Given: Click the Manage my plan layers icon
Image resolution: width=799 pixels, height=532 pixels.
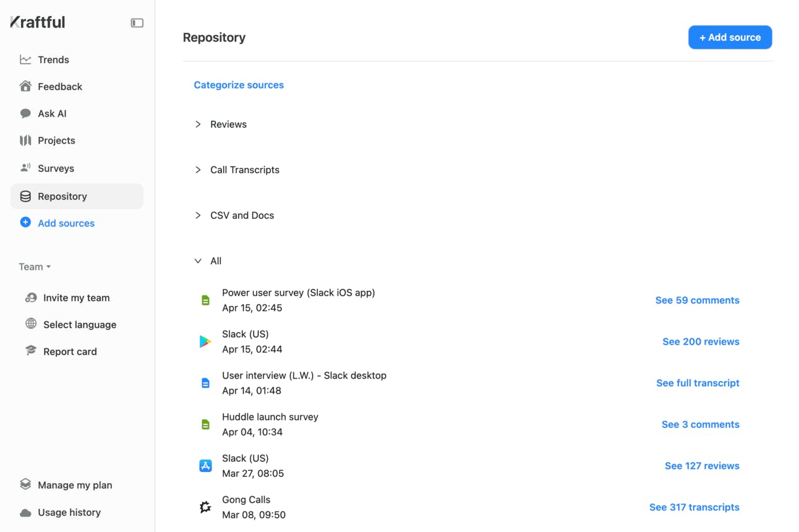Looking at the screenshot, I should 25,484.
